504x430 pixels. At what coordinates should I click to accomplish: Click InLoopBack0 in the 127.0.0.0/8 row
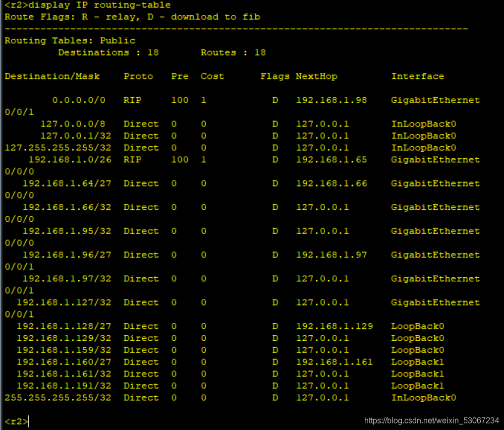point(423,124)
